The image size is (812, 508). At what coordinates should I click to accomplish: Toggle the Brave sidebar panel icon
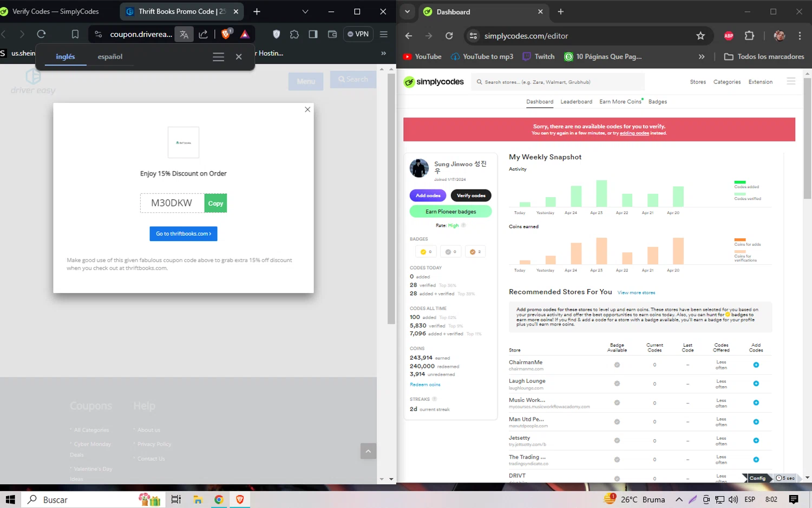313,34
